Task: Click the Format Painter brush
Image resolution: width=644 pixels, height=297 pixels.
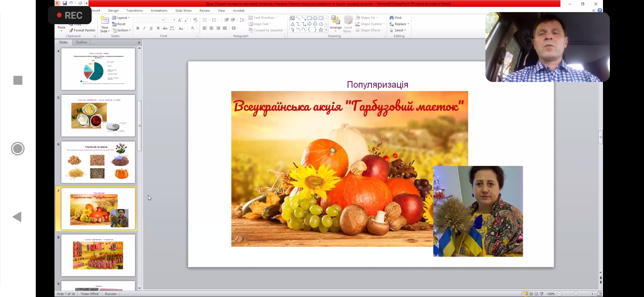Action: click(82, 30)
